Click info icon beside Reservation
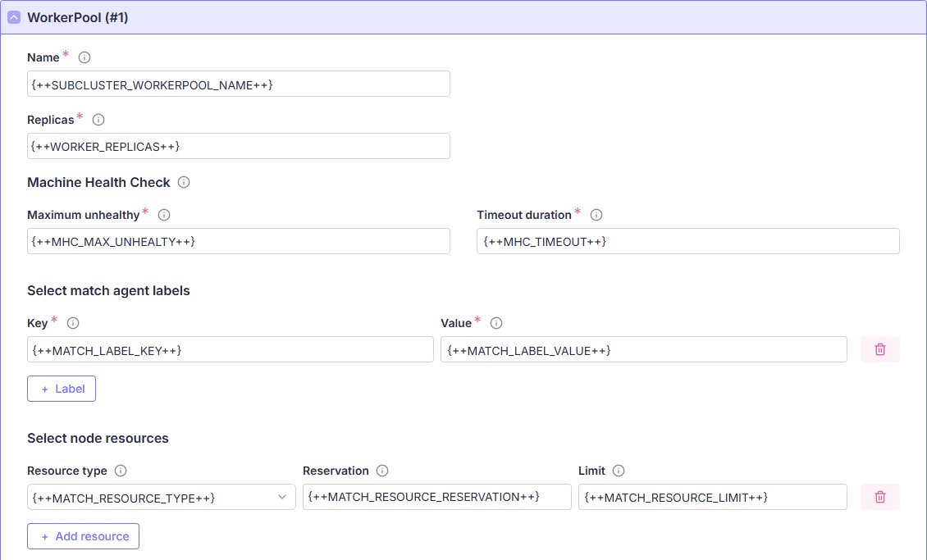 pyautogui.click(x=382, y=471)
